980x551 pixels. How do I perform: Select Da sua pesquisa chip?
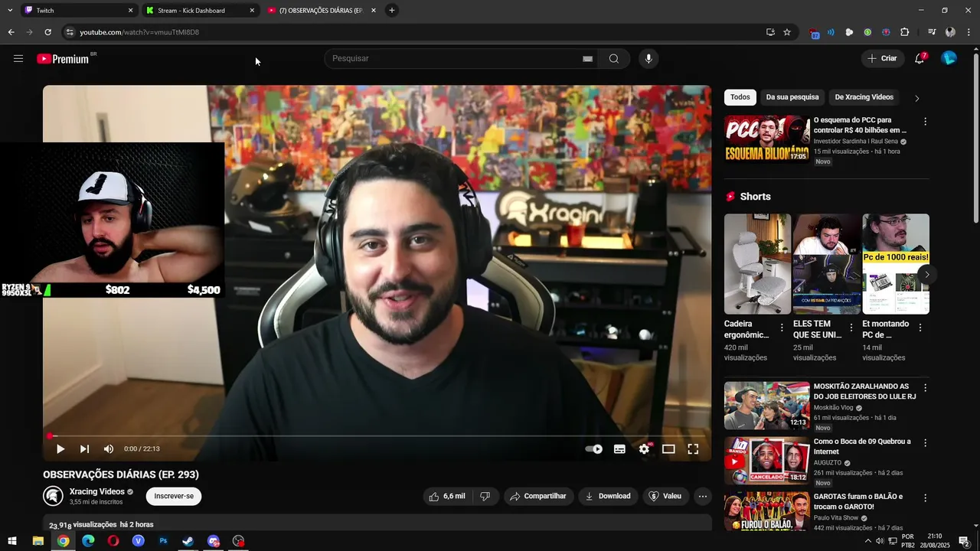click(x=792, y=97)
